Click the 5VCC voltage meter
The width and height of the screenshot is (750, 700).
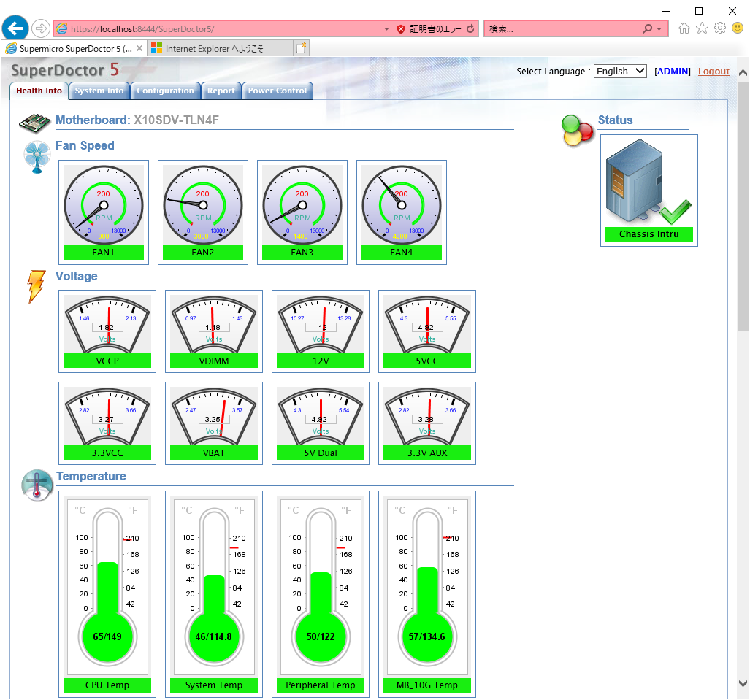click(x=427, y=324)
